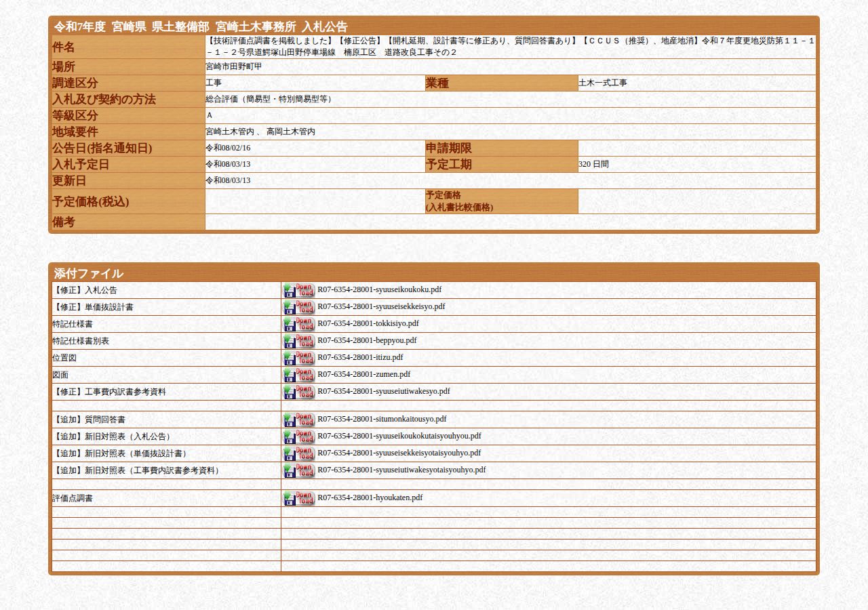Click the 予定価格(入札書比較価格) field label

click(460, 201)
